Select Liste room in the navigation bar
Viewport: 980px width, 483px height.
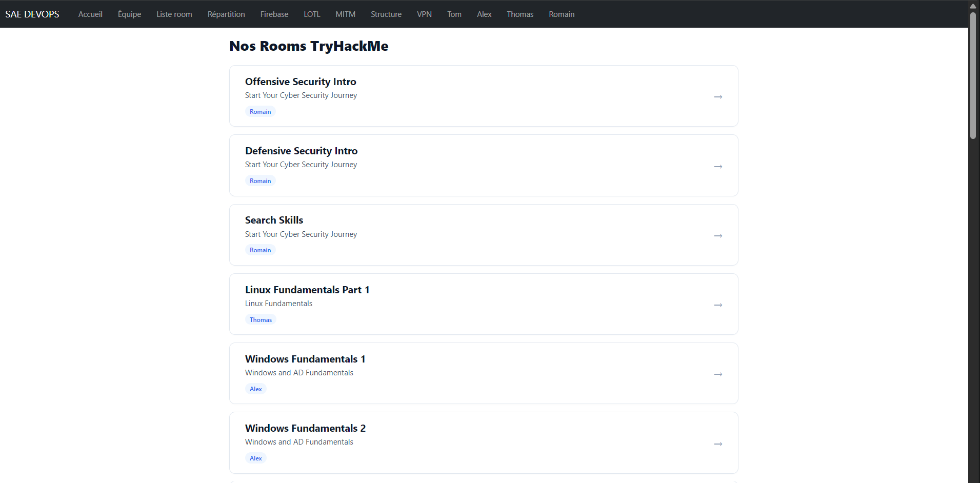pos(174,14)
